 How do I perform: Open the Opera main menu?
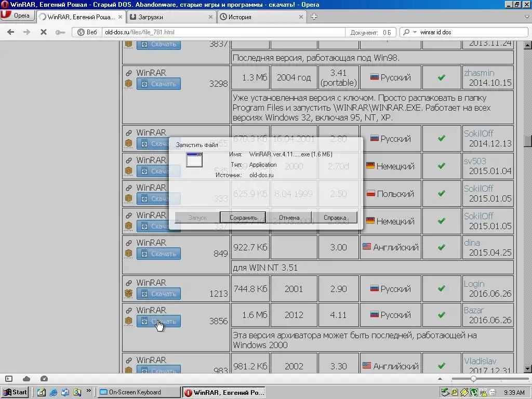(x=18, y=15)
